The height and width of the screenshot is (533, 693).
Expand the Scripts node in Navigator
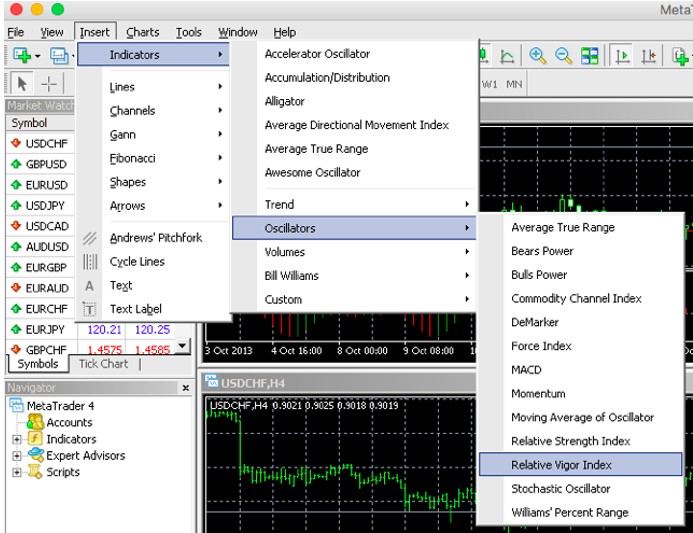tap(16, 472)
